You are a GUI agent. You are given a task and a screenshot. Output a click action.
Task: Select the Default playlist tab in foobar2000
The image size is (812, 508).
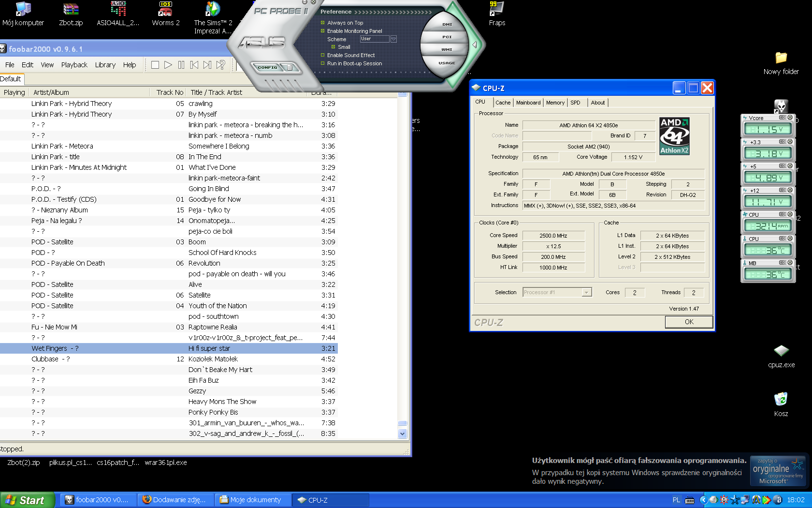[11, 79]
